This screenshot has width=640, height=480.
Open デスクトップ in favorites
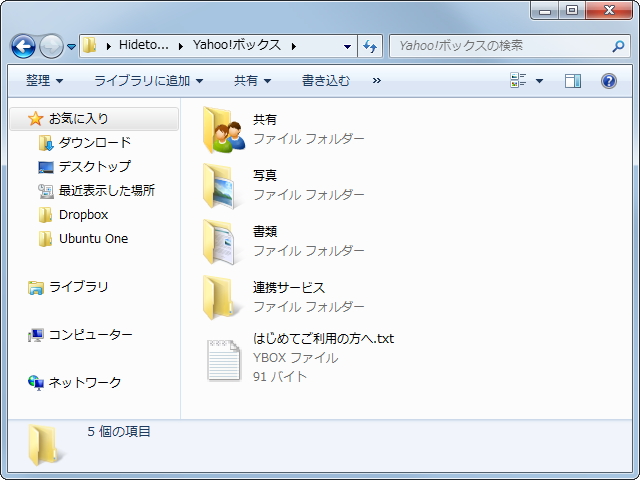pyautogui.click(x=95, y=167)
